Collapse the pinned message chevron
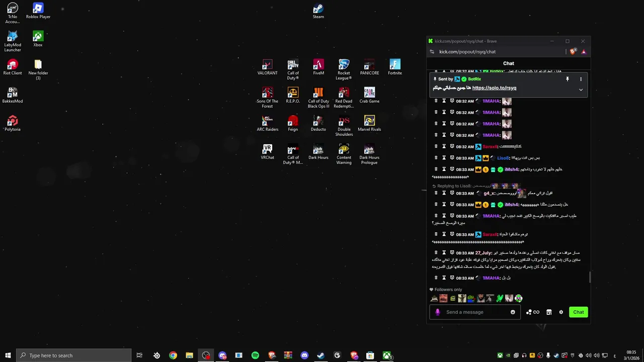 (581, 89)
